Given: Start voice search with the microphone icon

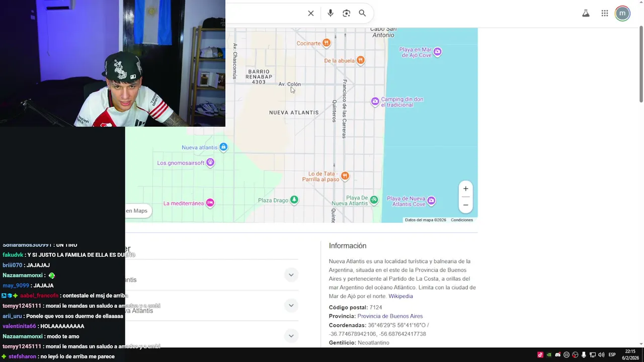Looking at the screenshot, I should (330, 13).
